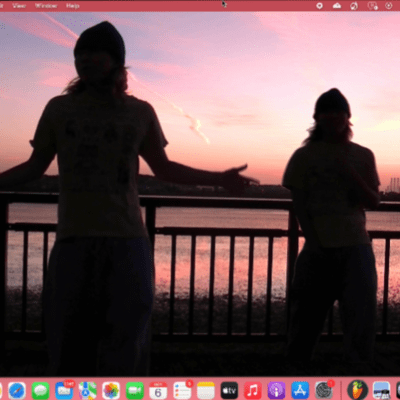Click the cloud status icon in menu bar
400x400 pixels.
(x=337, y=6)
